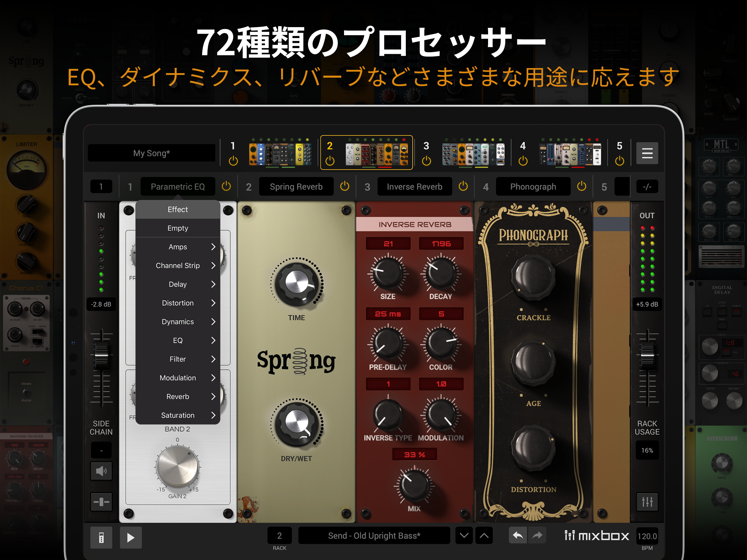Viewport: 747px width, 560px height.
Task: Expand the Distortion submenu
Action: (178, 303)
